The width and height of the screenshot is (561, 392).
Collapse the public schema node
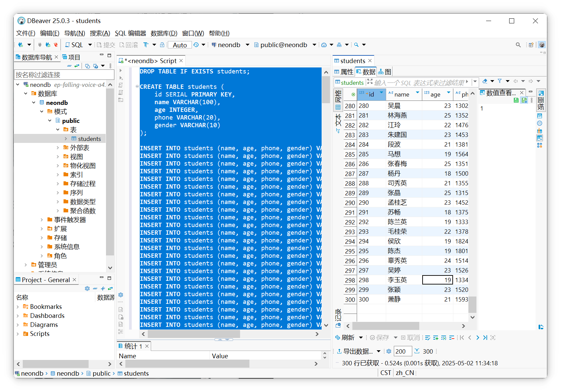point(50,121)
